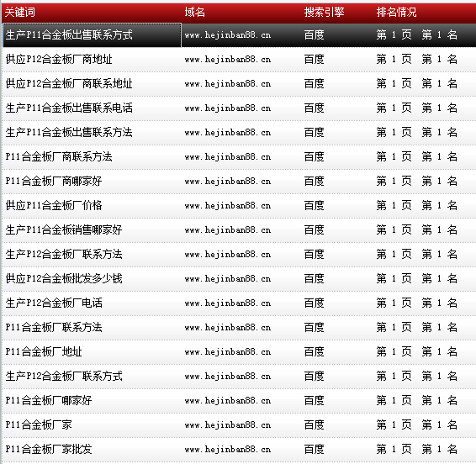Click 百度 in P11合金板厂家 row
Screen dimensions: 476x464
point(315,424)
